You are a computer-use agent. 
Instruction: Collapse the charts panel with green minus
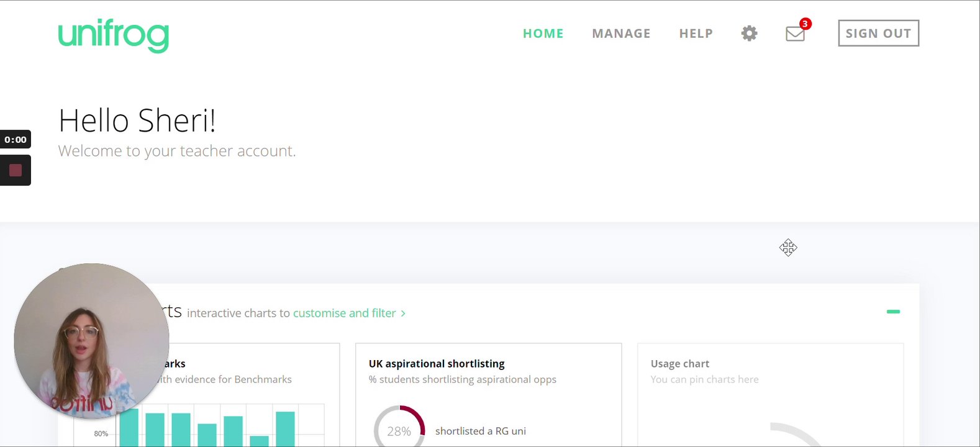point(893,312)
